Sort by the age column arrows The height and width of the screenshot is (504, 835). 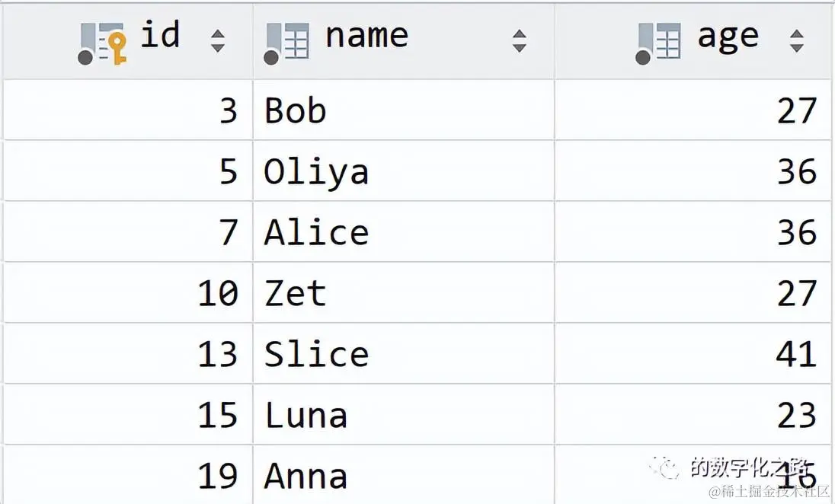[x=797, y=41]
